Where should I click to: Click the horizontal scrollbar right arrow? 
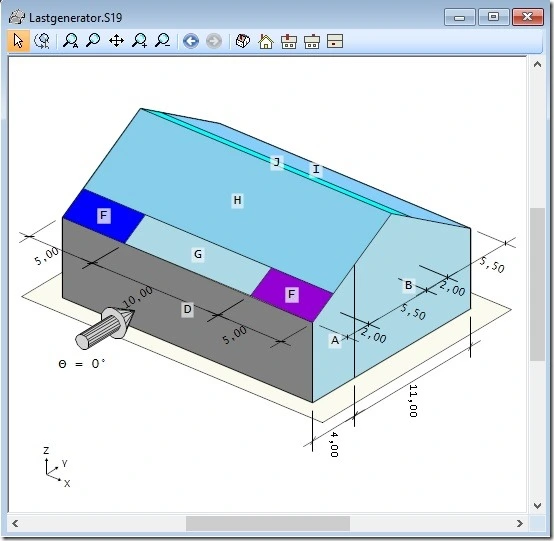[519, 523]
